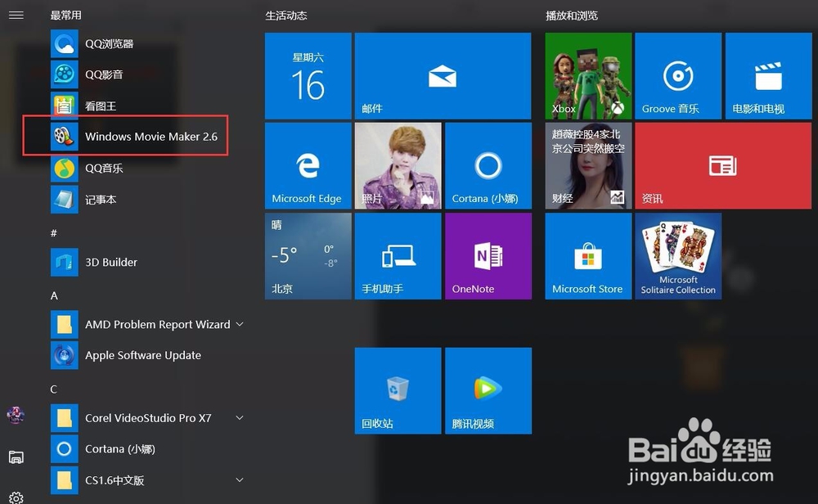Open QQ音乐 music app
The image size is (818, 504).
[64, 168]
